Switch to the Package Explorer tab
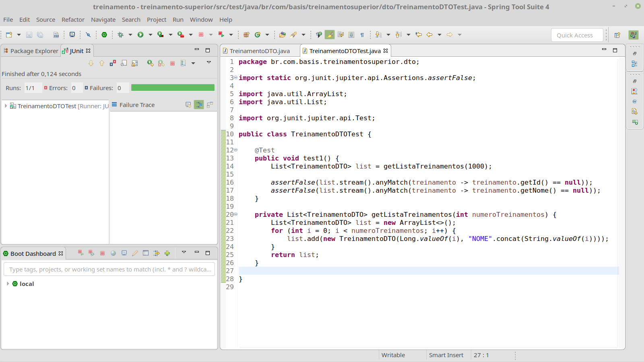 [31, 51]
